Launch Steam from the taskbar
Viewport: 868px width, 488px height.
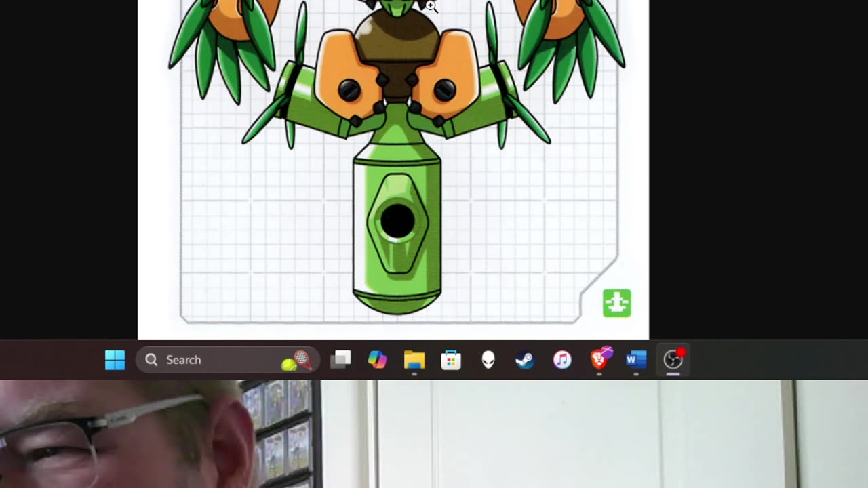point(525,360)
